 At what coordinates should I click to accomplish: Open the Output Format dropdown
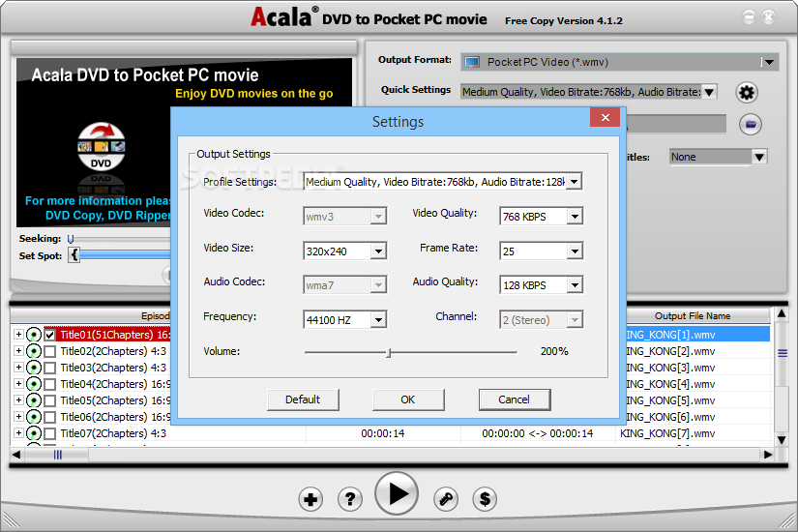[x=769, y=62]
